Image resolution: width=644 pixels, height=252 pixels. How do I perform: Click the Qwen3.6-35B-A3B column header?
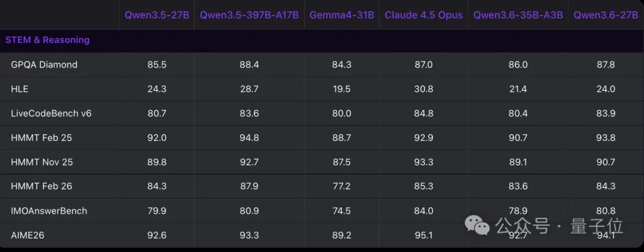[518, 15]
